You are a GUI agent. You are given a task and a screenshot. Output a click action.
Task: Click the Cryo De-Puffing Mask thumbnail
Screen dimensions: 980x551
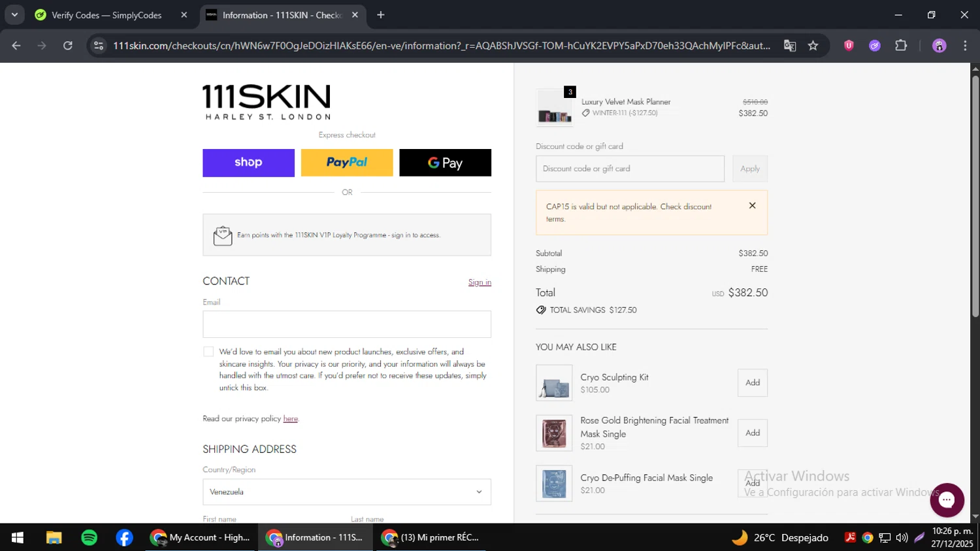point(554,483)
